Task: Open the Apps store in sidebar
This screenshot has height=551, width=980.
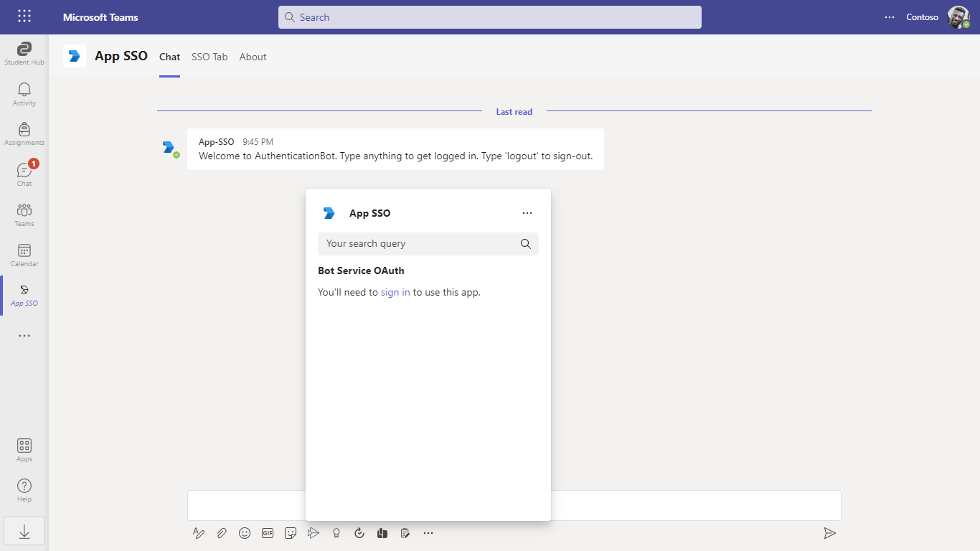Action: (x=24, y=451)
